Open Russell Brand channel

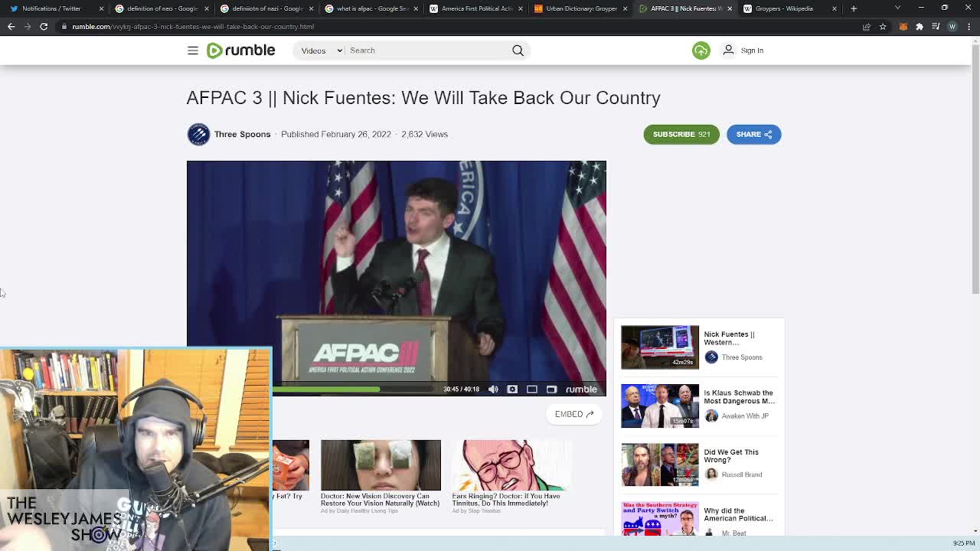tap(741, 474)
